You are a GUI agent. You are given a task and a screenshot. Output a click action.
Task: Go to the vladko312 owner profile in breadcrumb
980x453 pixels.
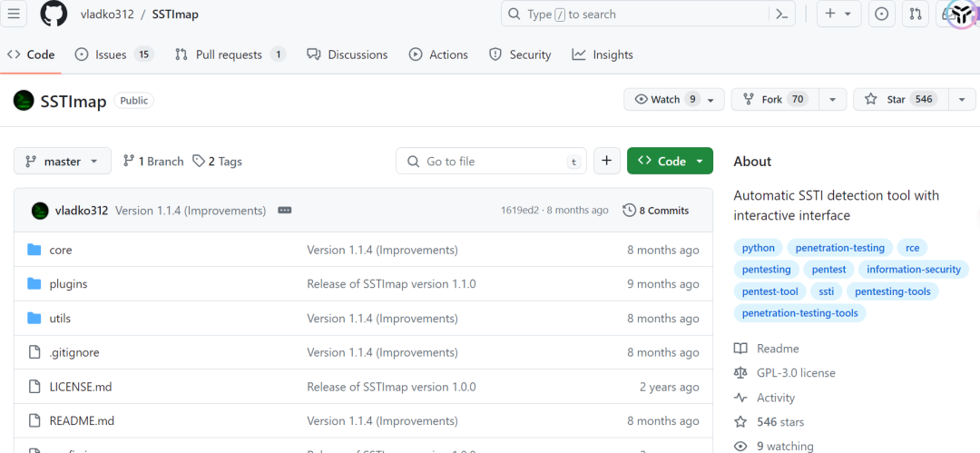(x=107, y=15)
